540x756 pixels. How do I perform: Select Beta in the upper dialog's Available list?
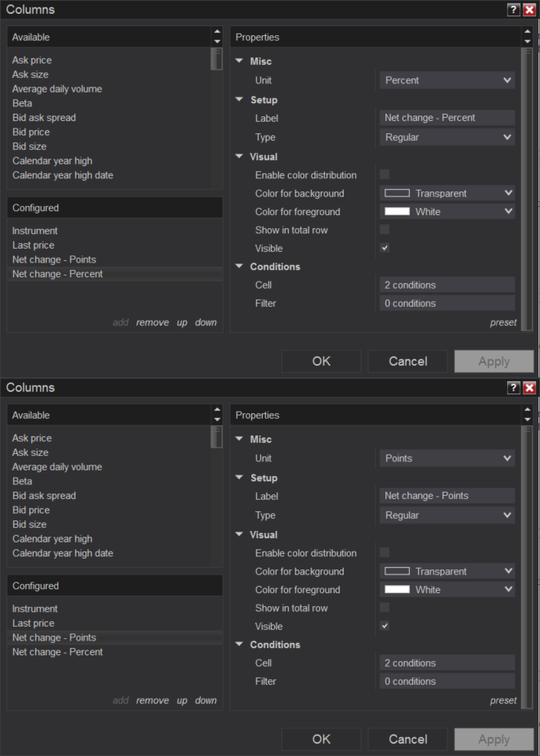point(23,103)
